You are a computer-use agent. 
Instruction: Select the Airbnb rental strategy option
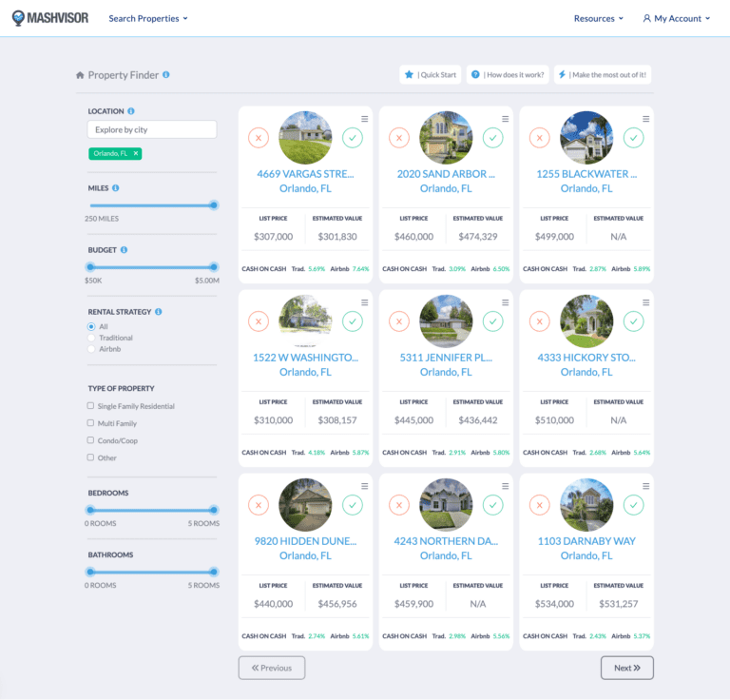[91, 349]
